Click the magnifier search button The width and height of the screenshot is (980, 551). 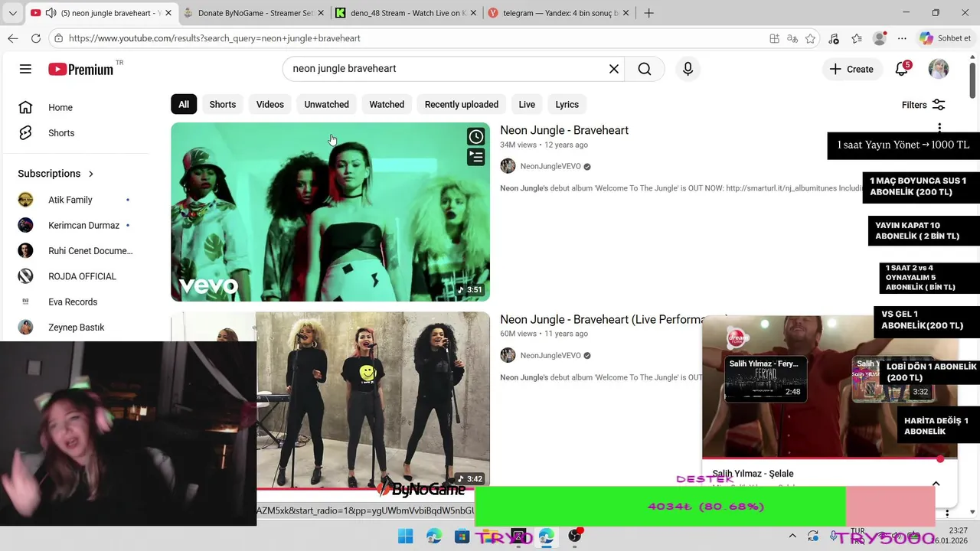point(645,69)
